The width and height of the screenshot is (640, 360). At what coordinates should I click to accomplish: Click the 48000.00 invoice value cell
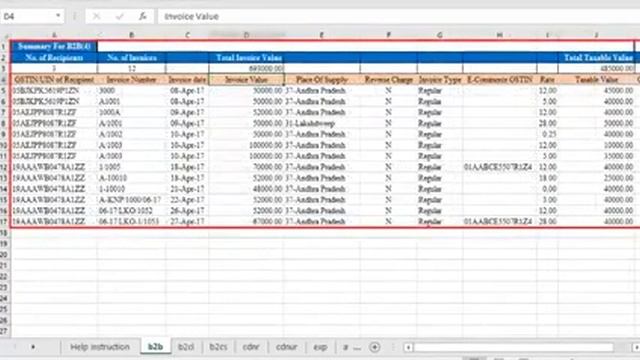pos(247,189)
